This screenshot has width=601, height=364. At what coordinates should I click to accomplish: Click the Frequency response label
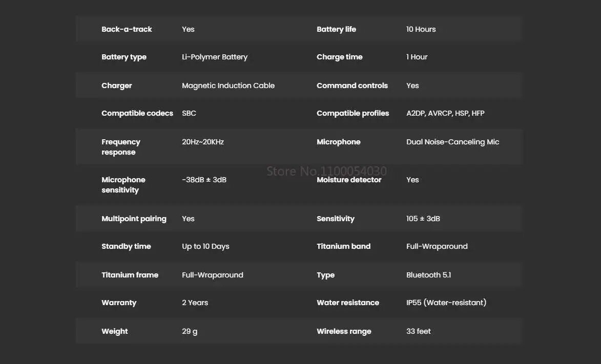coord(121,147)
